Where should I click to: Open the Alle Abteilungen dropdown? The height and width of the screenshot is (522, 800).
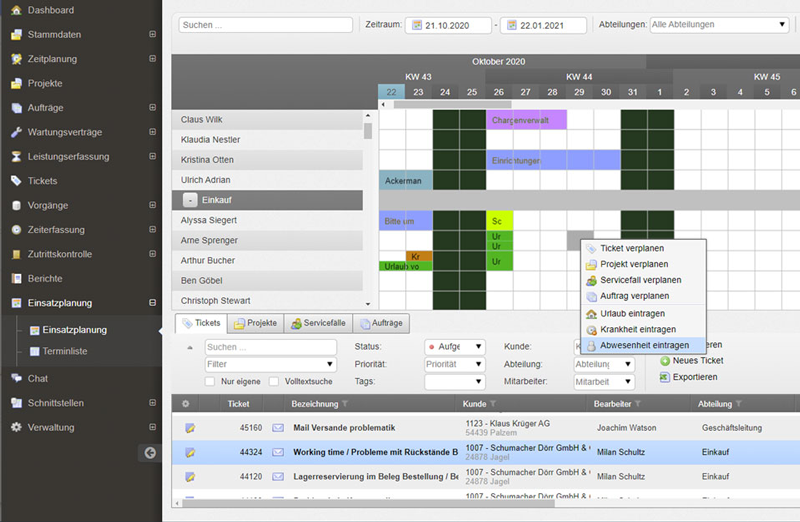pos(718,25)
